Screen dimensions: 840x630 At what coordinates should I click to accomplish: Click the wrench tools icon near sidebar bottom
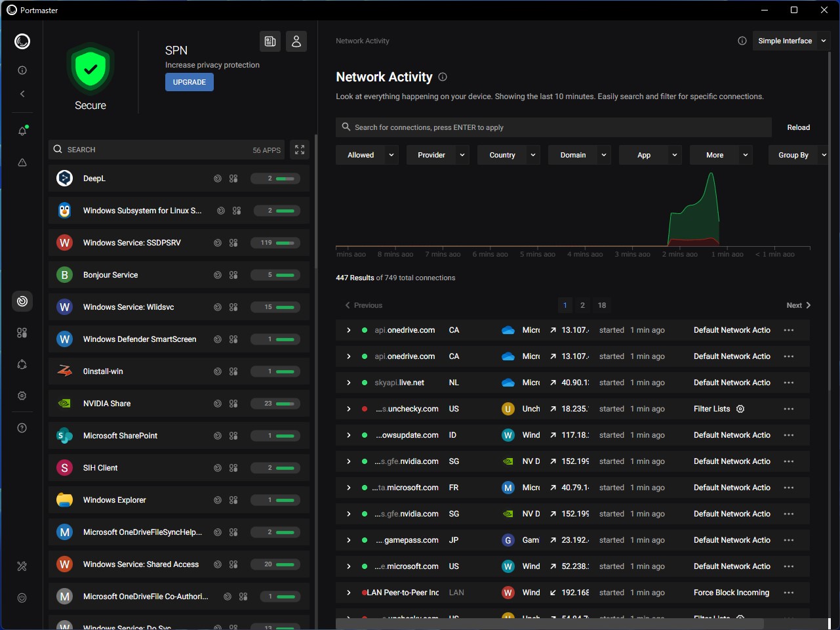[22, 566]
